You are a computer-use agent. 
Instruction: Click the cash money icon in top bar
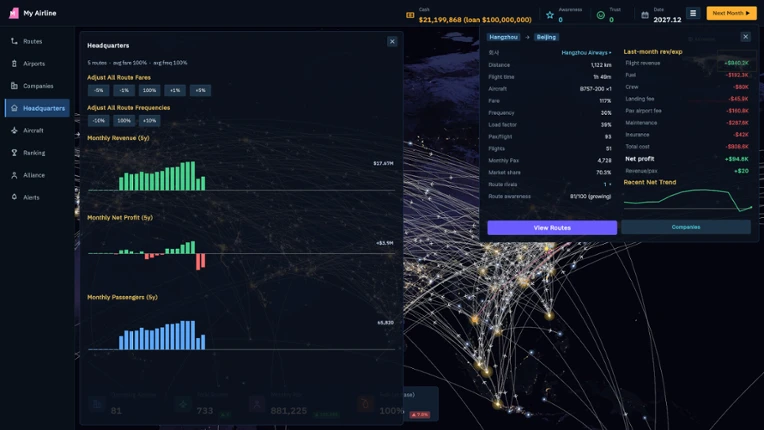click(x=410, y=16)
